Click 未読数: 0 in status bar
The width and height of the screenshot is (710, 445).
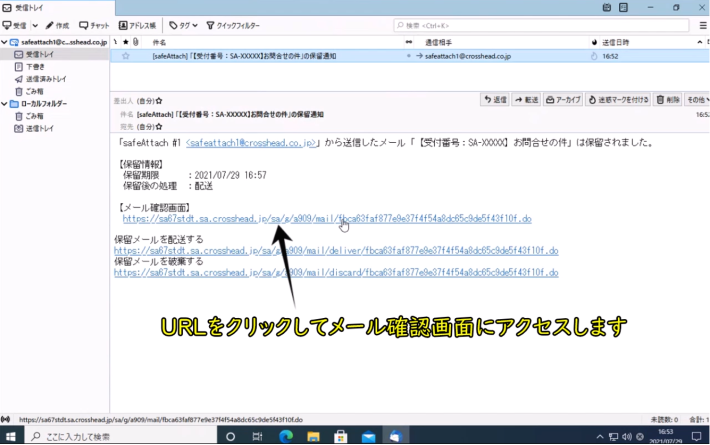click(x=664, y=420)
